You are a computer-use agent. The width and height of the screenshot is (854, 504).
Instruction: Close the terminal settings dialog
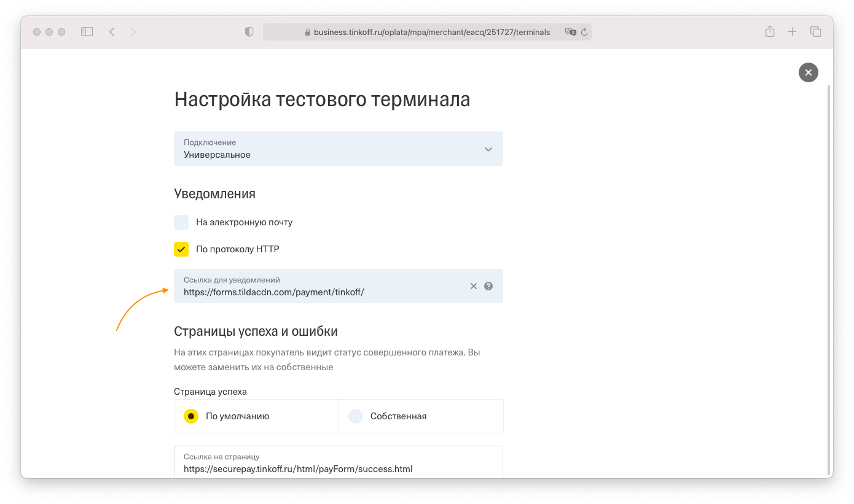click(x=809, y=72)
